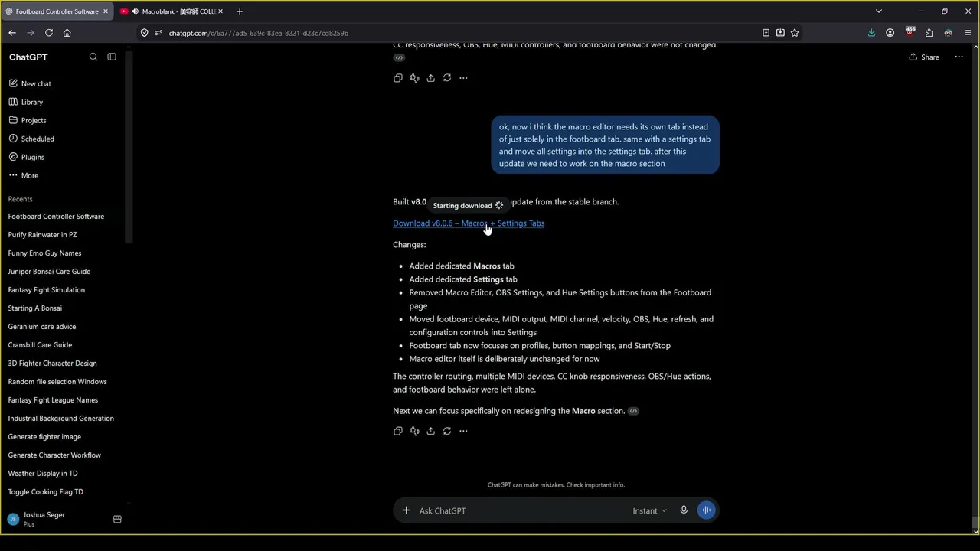Open Starting A Bonsai chat
The image size is (980, 551).
[35, 308]
